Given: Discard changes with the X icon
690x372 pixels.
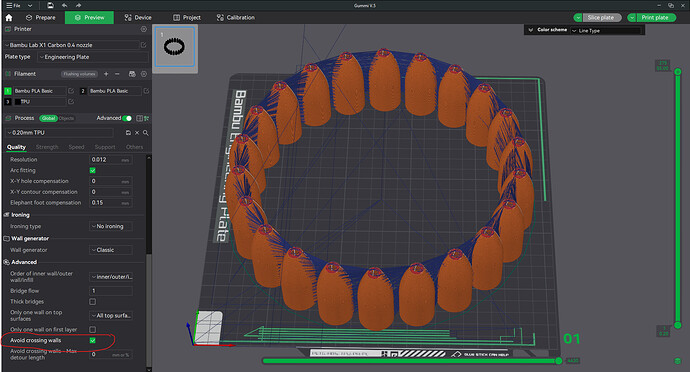Looking at the screenshot, I should tap(137, 133).
